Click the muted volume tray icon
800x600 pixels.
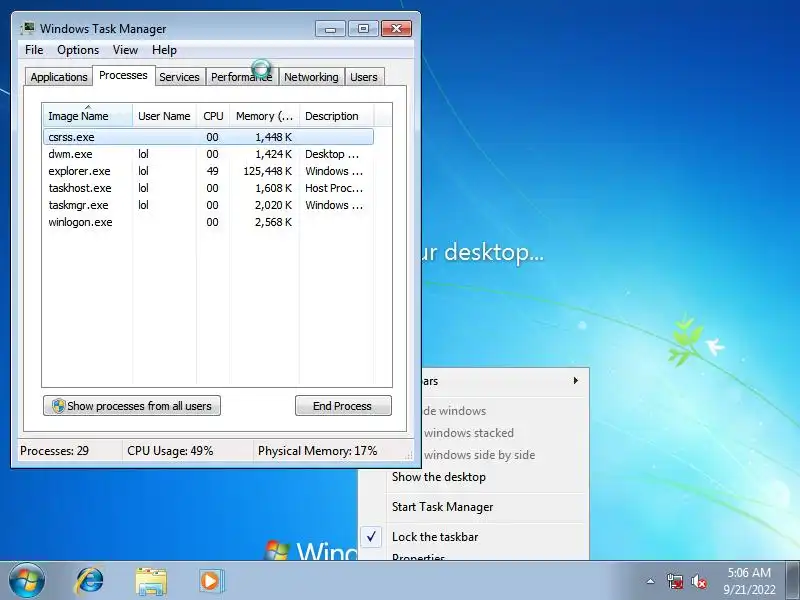click(698, 581)
